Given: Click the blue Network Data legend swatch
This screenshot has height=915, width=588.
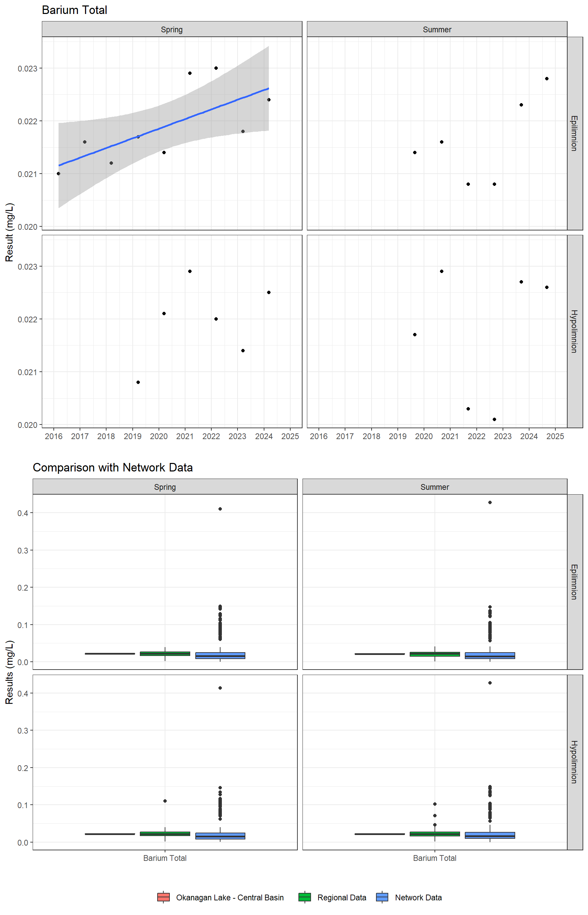Looking at the screenshot, I should tap(382, 897).
